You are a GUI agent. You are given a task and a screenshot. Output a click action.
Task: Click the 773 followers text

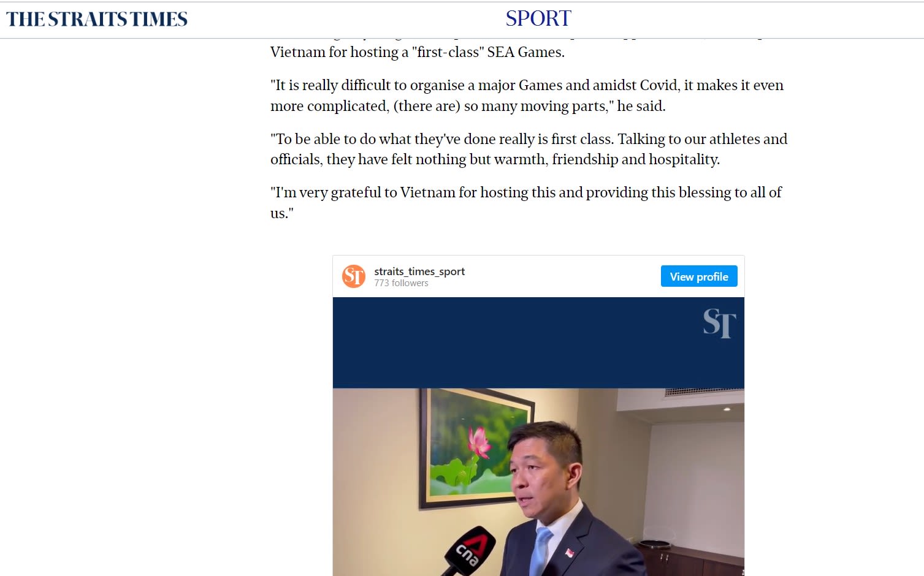click(x=401, y=283)
